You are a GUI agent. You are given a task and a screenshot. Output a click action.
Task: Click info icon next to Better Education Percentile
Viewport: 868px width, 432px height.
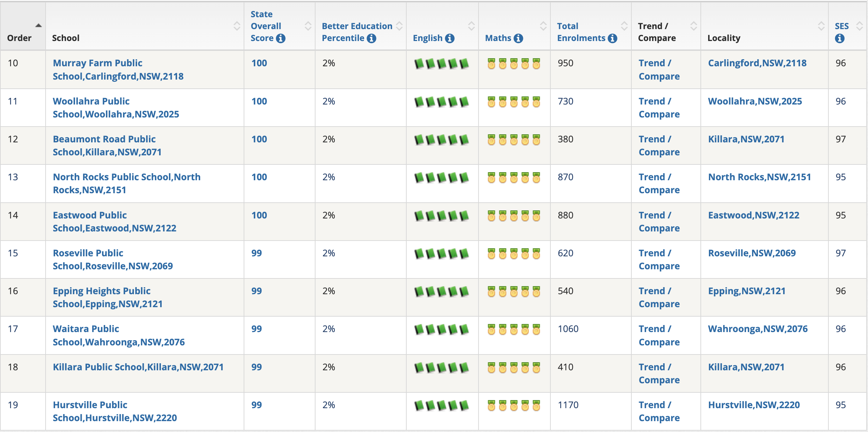[x=372, y=38]
